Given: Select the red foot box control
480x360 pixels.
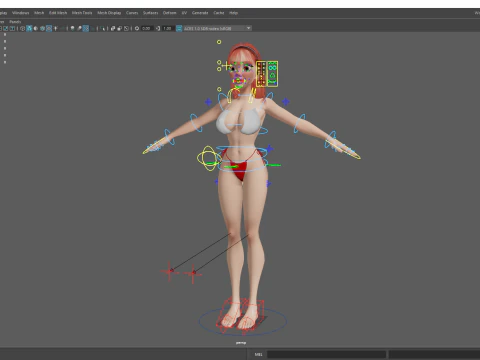Looking at the screenshot, I should click(x=241, y=316).
